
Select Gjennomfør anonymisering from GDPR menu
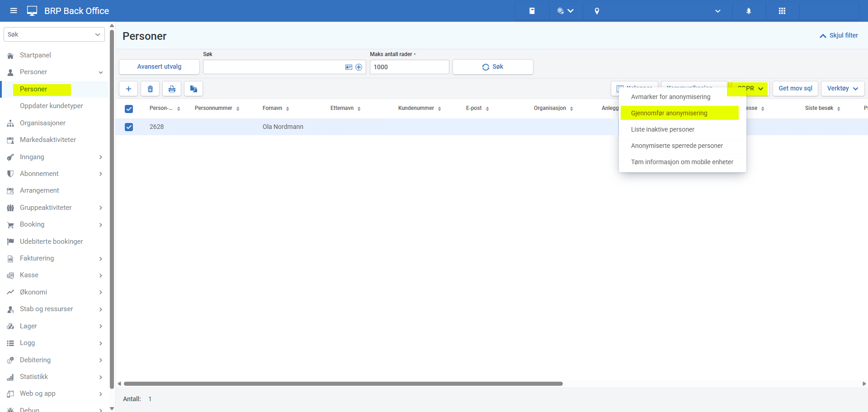669,113
